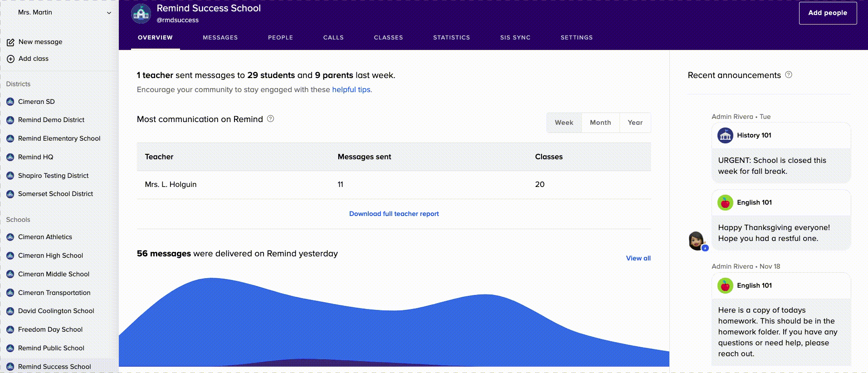The height and width of the screenshot is (373, 868).
Task: Click the Cimeran SD district icon
Action: tap(10, 102)
